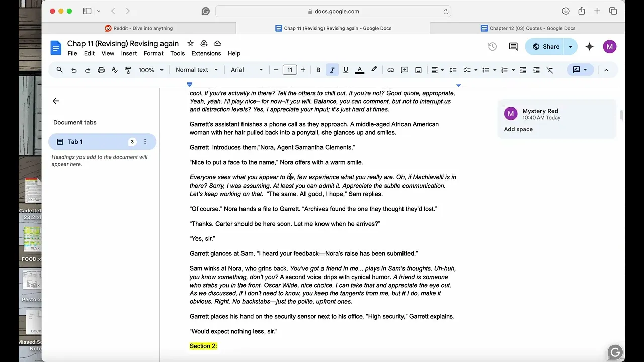Add a comment from the toolbar
644x362 pixels.
pyautogui.click(x=405, y=70)
